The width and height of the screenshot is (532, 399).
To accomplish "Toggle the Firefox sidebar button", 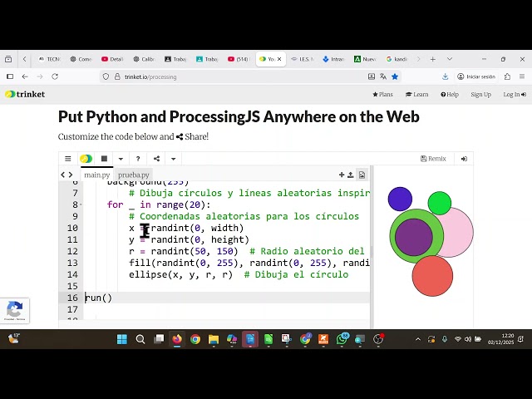I will 10,76.
